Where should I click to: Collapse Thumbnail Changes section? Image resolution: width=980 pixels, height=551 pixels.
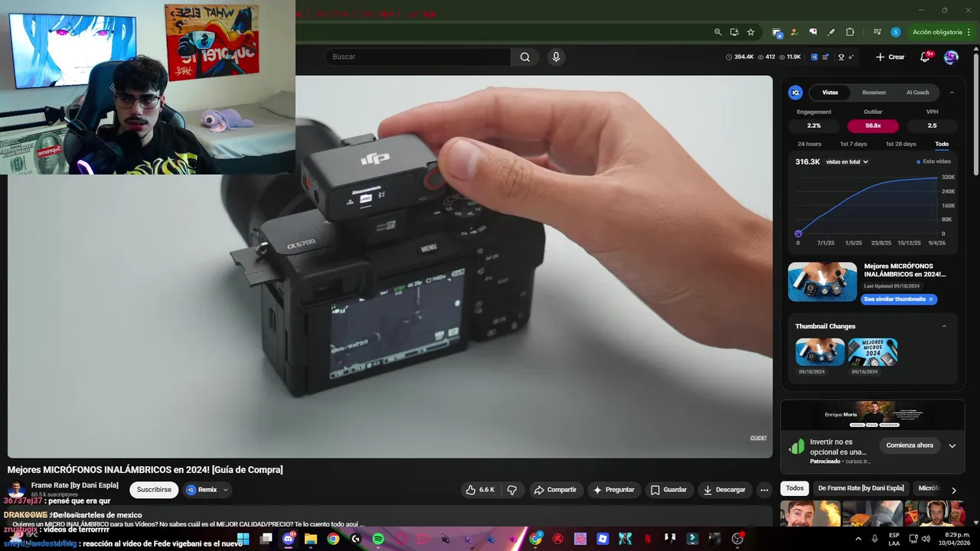(x=944, y=326)
